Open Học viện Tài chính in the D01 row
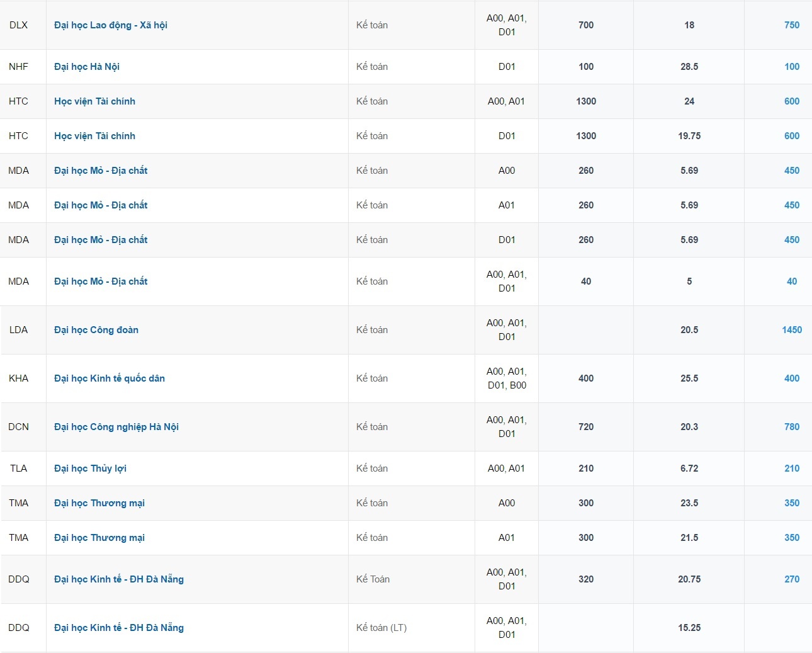 [x=94, y=136]
